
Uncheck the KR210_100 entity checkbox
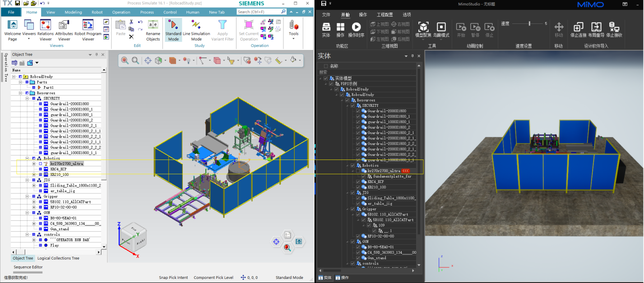tap(358, 187)
